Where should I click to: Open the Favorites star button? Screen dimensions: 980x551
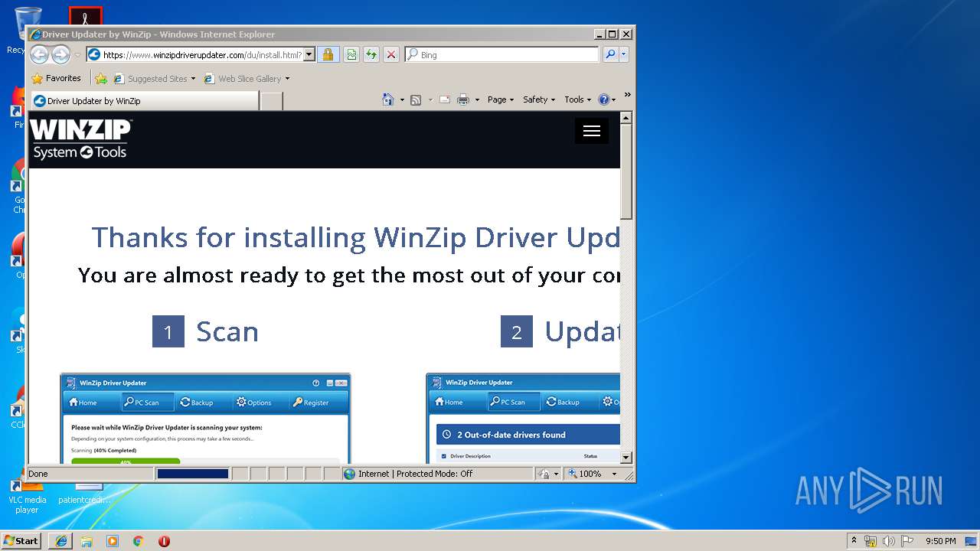coord(56,78)
